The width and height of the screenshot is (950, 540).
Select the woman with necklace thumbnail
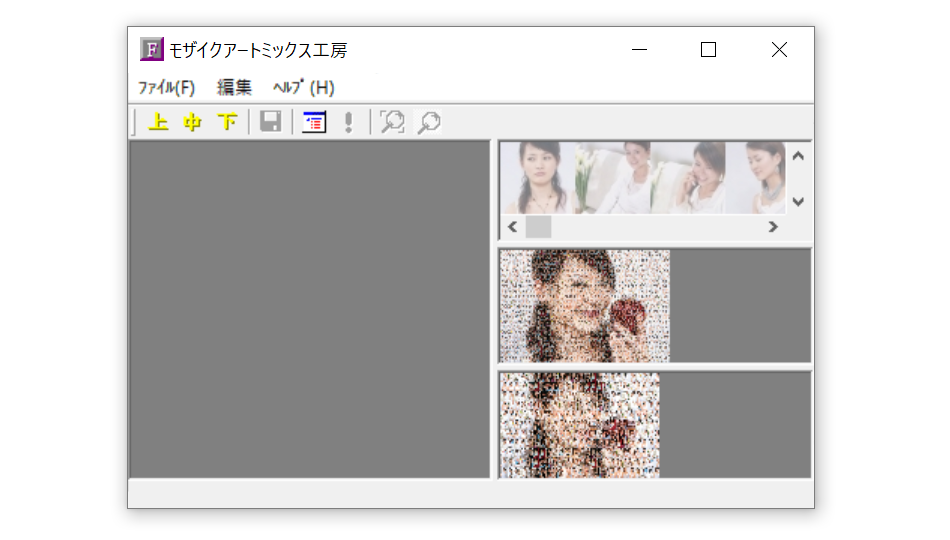point(756,178)
